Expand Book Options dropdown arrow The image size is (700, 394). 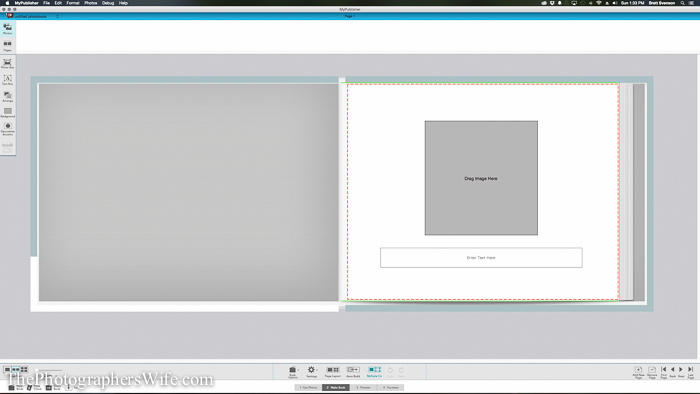click(x=298, y=370)
